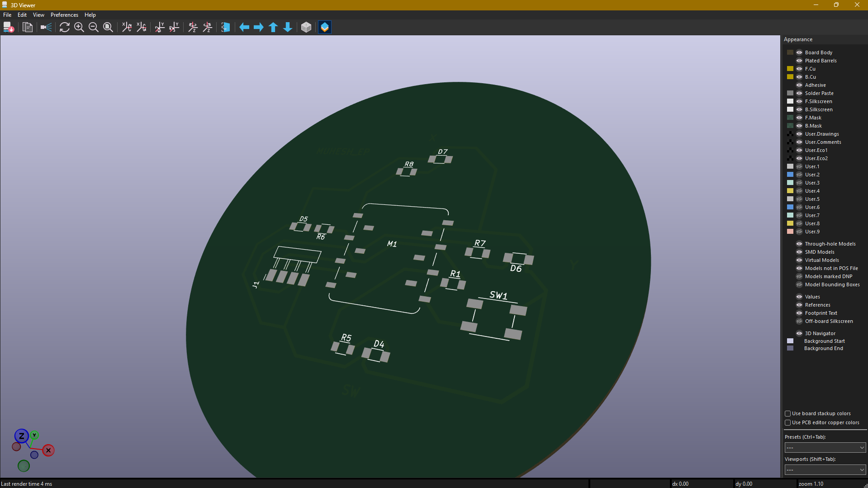Copy the 3D image to clipboard
Screen dimensions: 868x488
point(28,28)
